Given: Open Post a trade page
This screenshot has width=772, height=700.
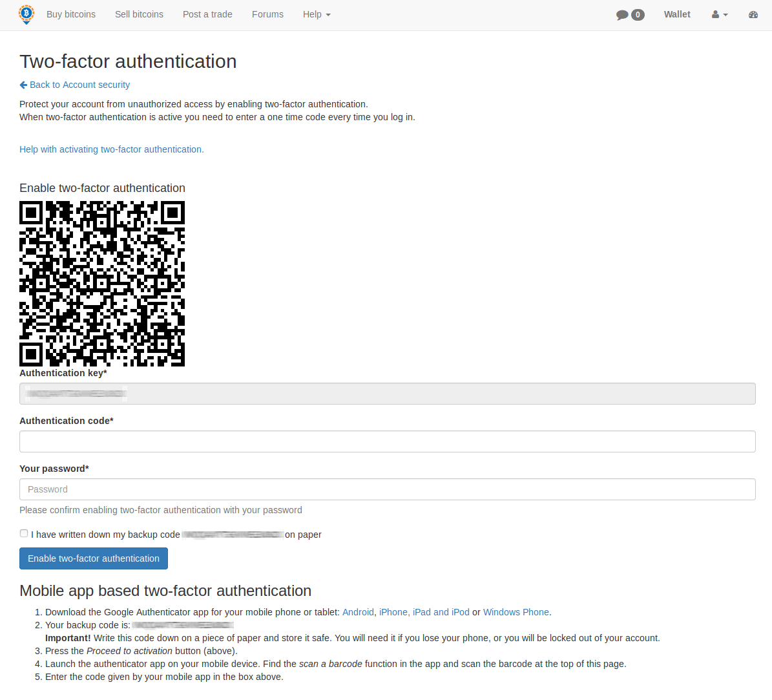Looking at the screenshot, I should pos(207,14).
